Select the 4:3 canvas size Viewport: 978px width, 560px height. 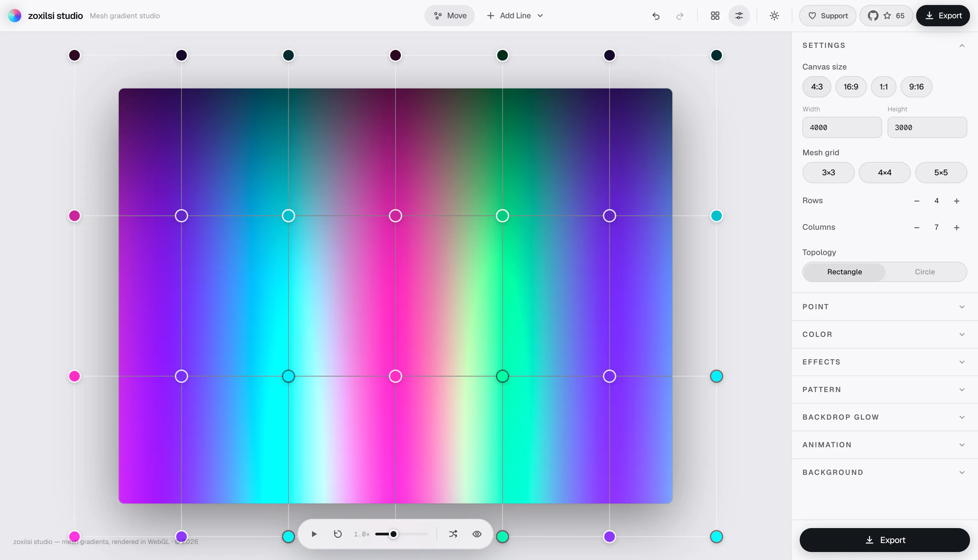(x=816, y=87)
